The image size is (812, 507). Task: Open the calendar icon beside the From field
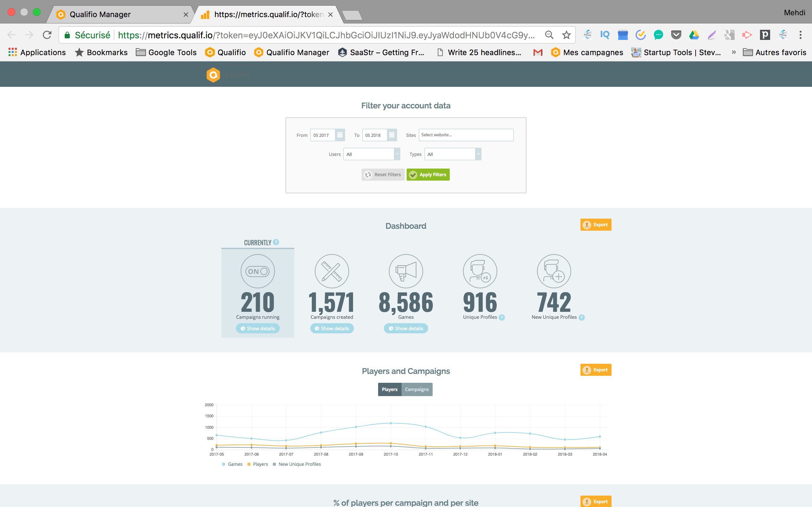click(x=340, y=135)
